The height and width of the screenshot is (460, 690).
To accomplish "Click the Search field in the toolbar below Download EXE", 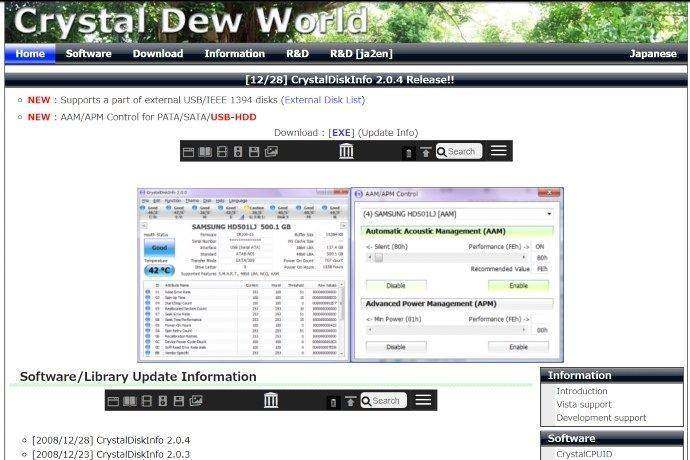I will pos(459,151).
